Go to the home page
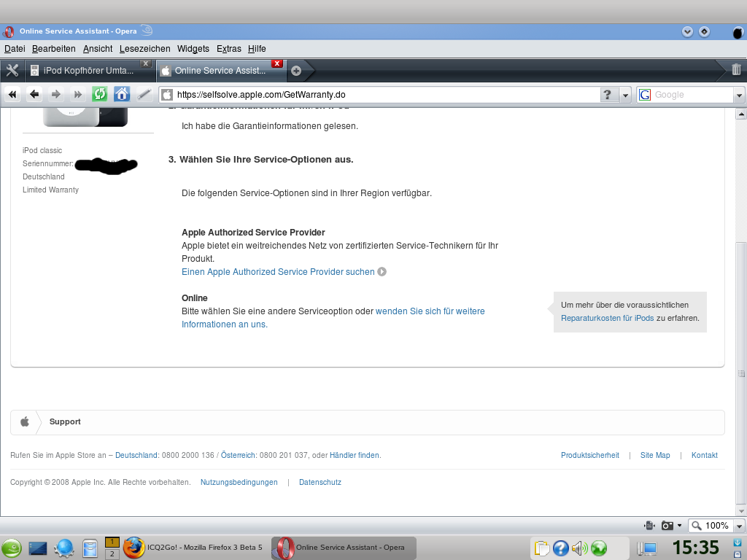Image resolution: width=747 pixels, height=560 pixels. pyautogui.click(x=122, y=94)
